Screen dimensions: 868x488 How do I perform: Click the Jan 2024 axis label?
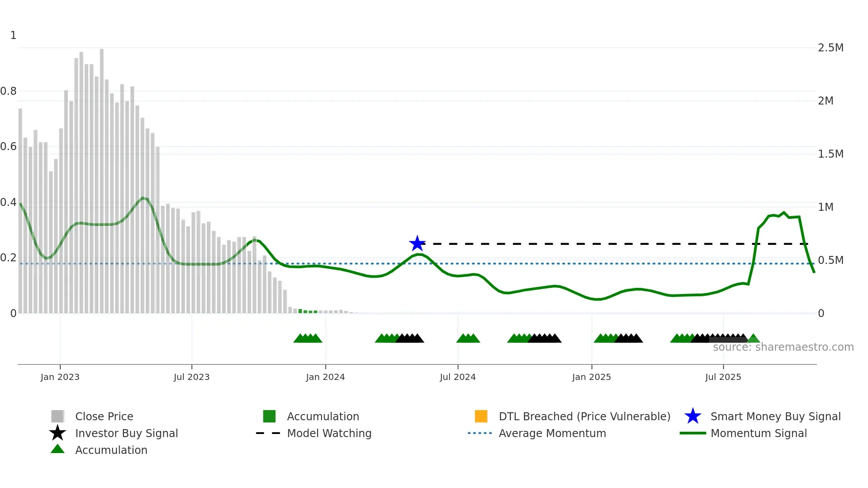coord(325,377)
